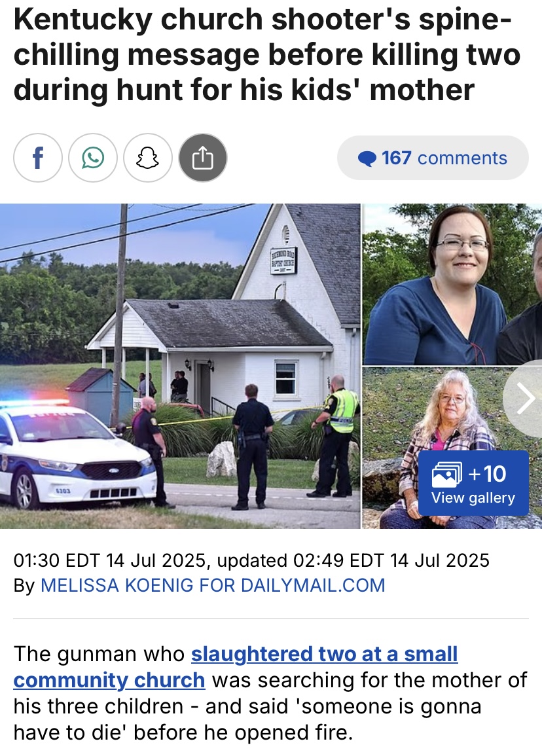Viewport: 542px width, 756px height.
Task: Click the gallery pictures icon
Action: point(447,474)
